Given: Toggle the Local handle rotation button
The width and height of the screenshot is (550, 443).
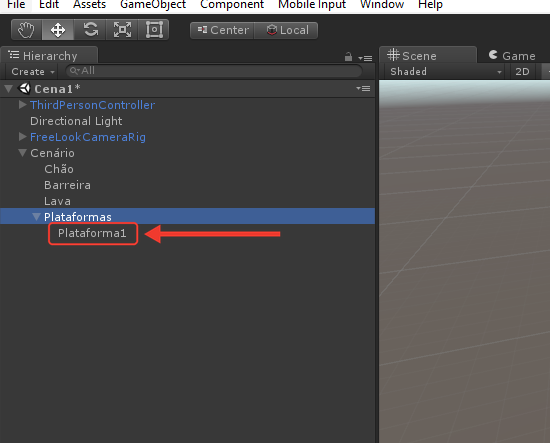Looking at the screenshot, I should coord(286,30).
